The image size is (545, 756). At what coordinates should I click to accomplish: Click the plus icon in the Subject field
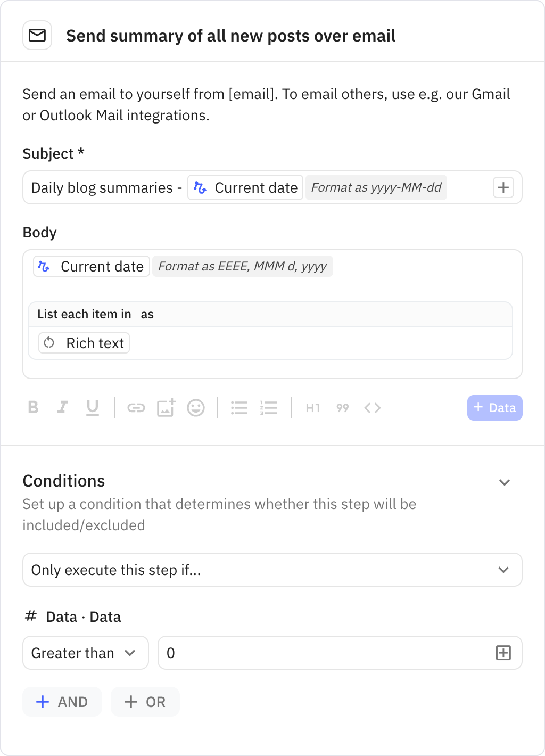click(x=502, y=187)
